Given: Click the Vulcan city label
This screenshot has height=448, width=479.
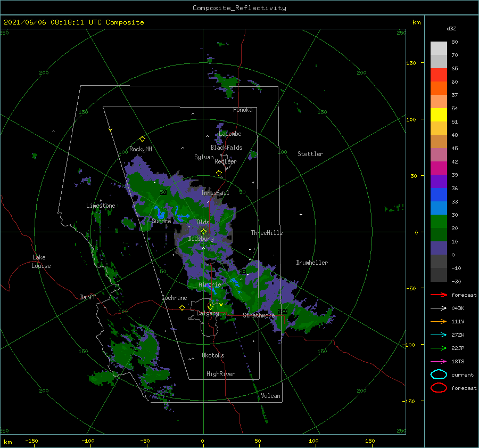Looking at the screenshot, I should (x=271, y=396).
